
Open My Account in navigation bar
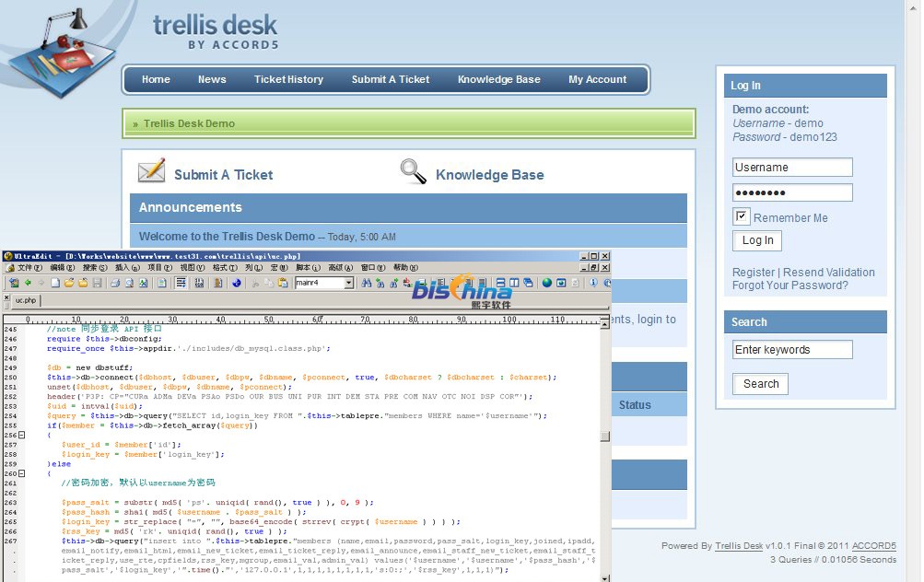pyautogui.click(x=598, y=79)
